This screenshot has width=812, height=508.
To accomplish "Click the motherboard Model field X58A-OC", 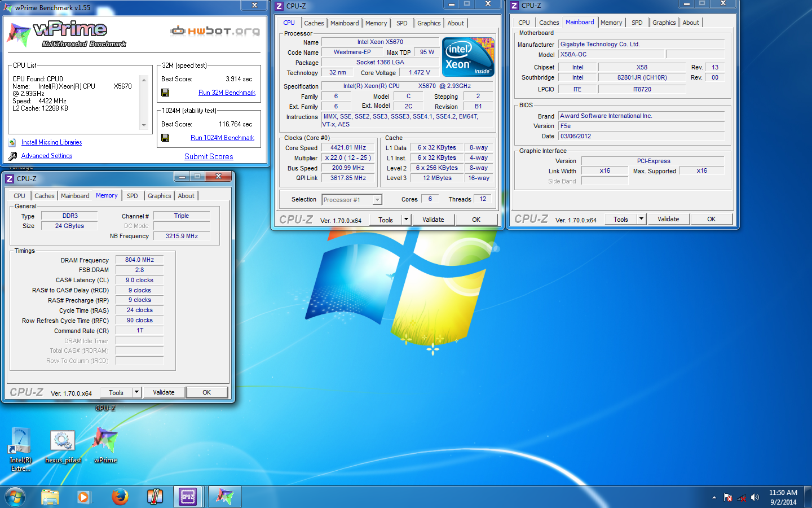I will [611, 54].
